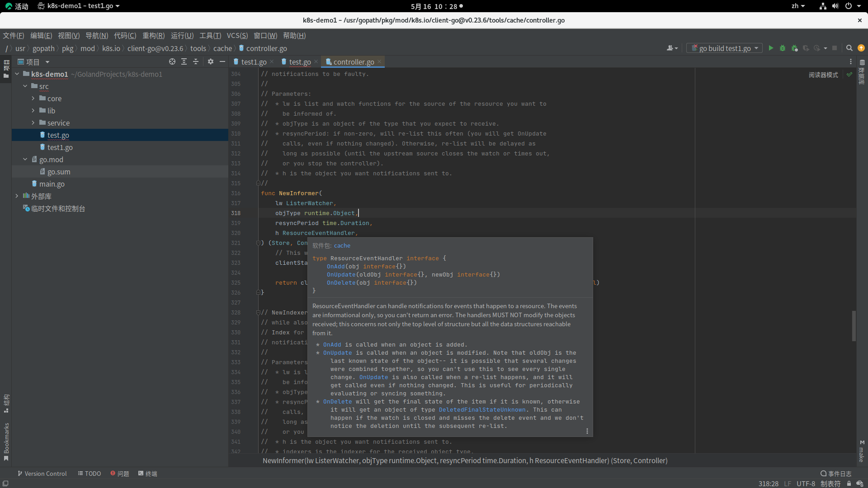The width and height of the screenshot is (868, 488).
Task: Open the make tool window sidebar
Action: (862, 451)
